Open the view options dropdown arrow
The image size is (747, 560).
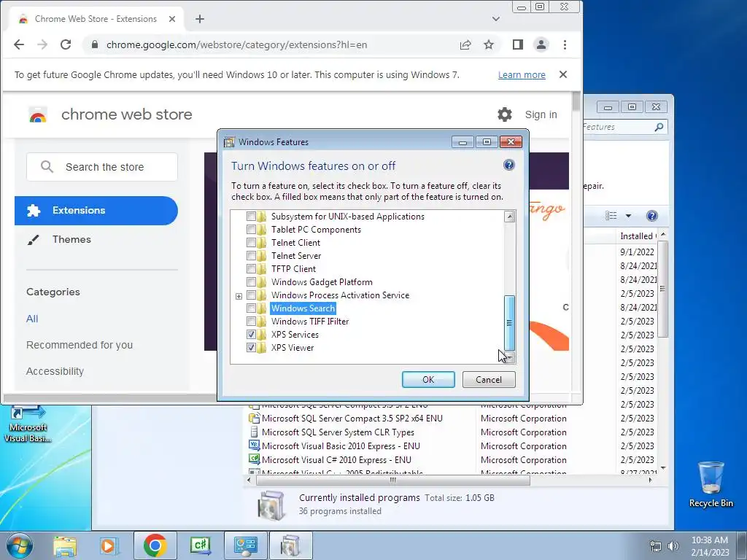(x=628, y=216)
